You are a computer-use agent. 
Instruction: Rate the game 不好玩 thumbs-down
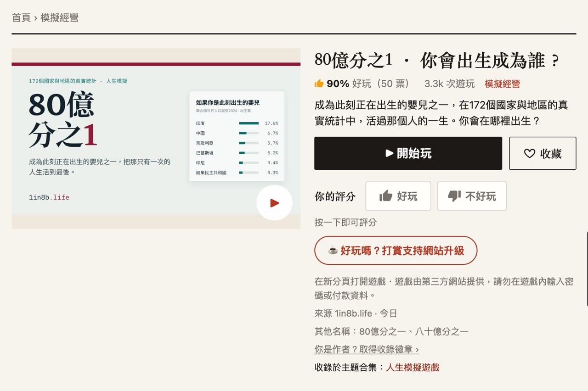coord(472,196)
